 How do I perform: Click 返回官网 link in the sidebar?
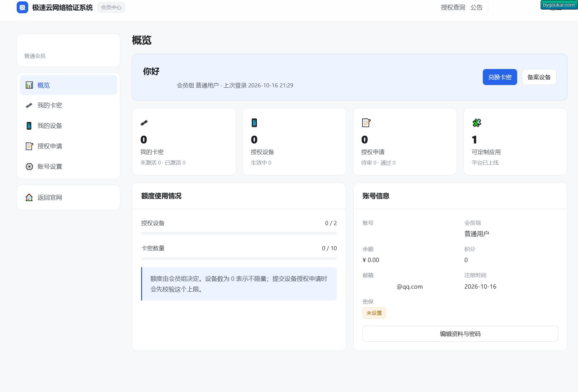coord(68,198)
